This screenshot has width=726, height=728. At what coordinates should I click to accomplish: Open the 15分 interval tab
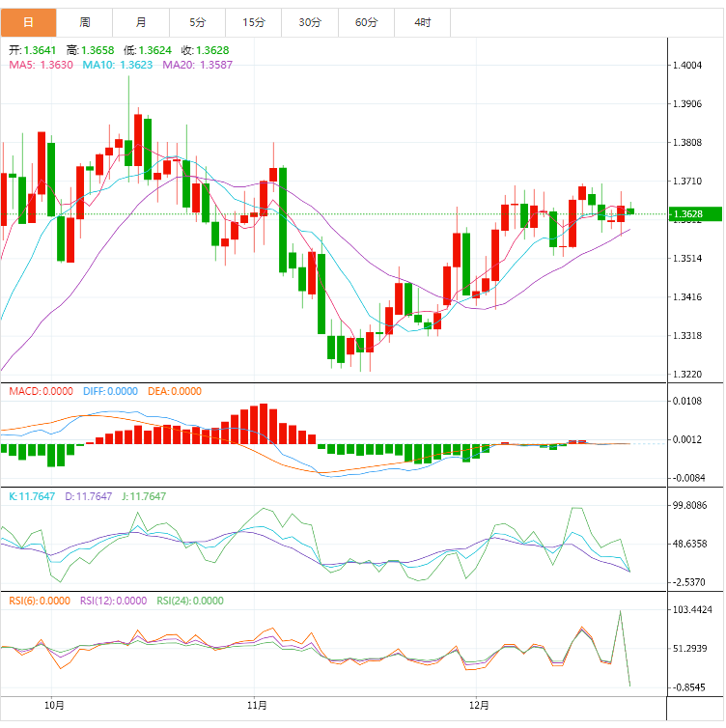coord(254,22)
